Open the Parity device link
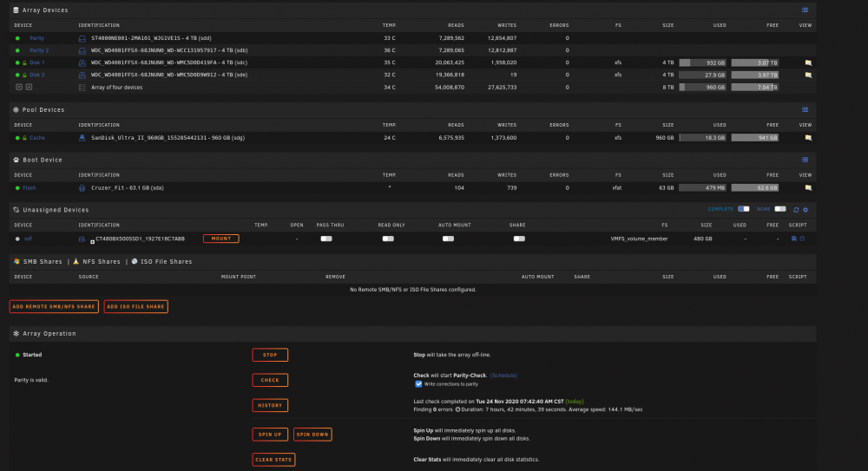The image size is (868, 471). click(x=36, y=38)
